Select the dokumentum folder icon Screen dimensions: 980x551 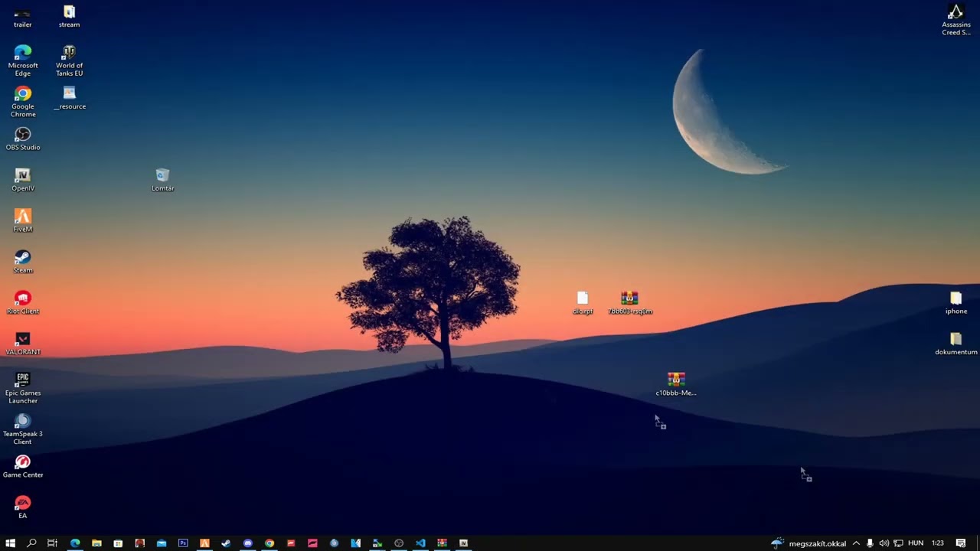coord(955,344)
